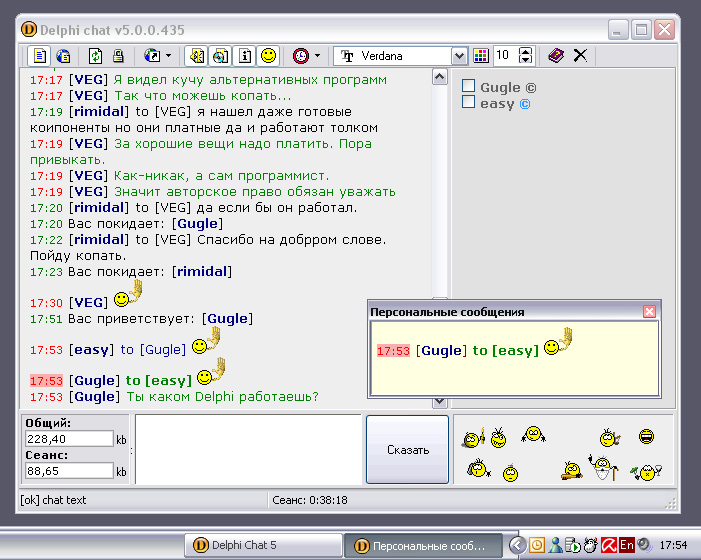Image resolution: width=701 pixels, height=560 pixels.
Task: Insert the laughing open-mouth smiley
Action: click(646, 436)
